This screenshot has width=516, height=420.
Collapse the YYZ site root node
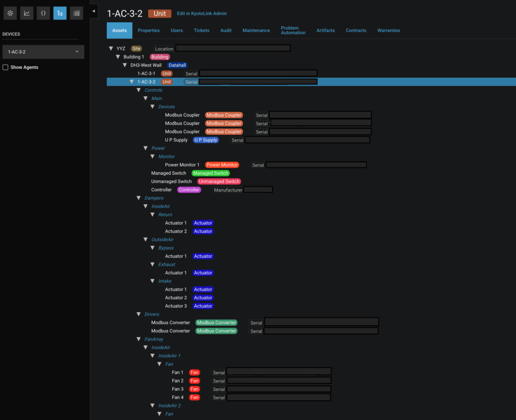pyautogui.click(x=111, y=49)
